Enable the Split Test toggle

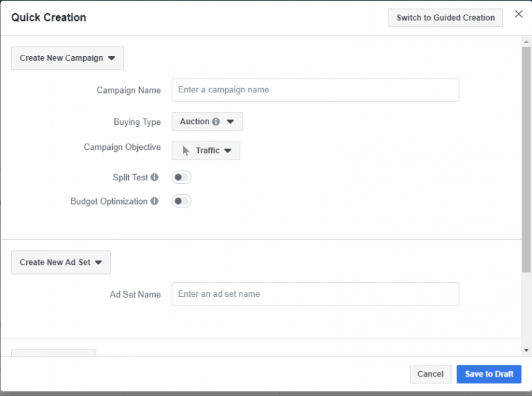(181, 178)
